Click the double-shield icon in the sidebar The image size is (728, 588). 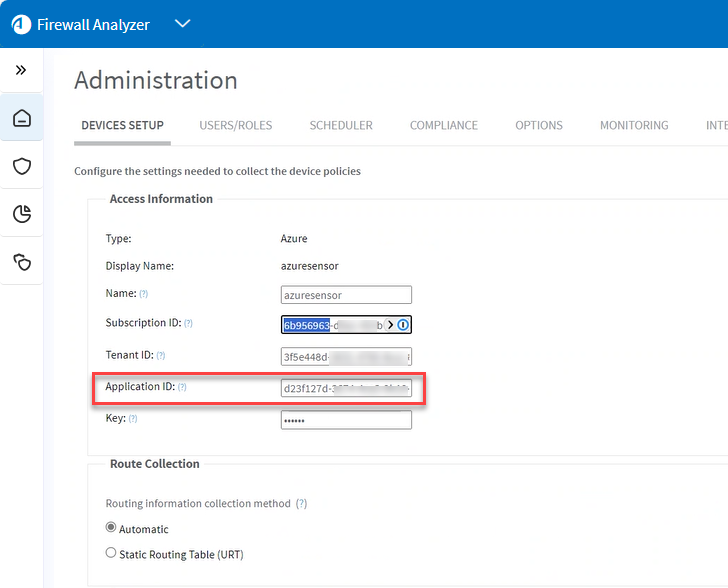coord(21,262)
